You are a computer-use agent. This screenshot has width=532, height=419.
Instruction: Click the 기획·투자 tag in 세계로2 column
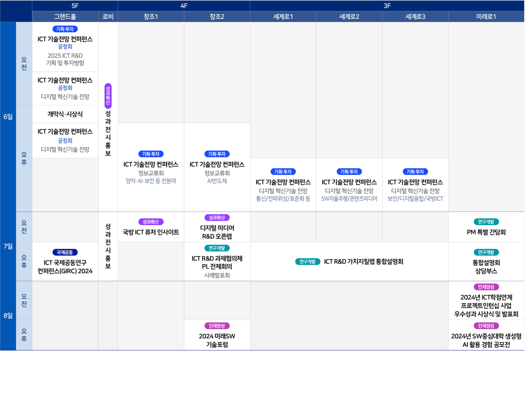click(x=349, y=172)
